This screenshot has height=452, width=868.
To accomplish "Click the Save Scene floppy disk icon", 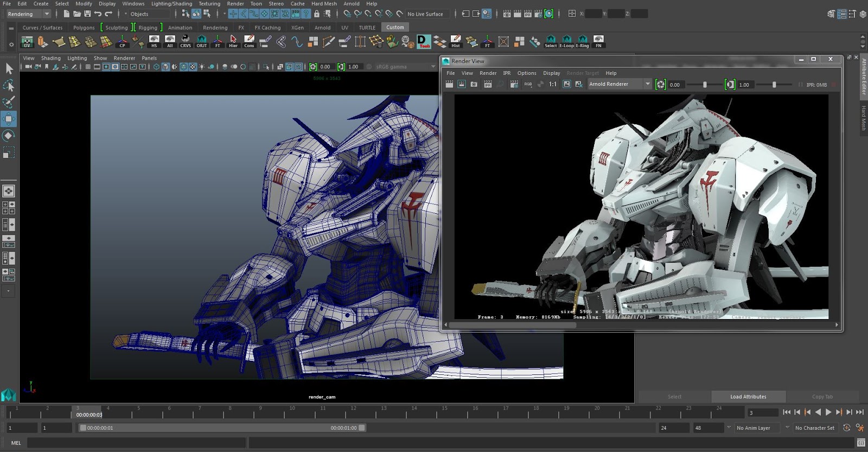I will coord(87,14).
